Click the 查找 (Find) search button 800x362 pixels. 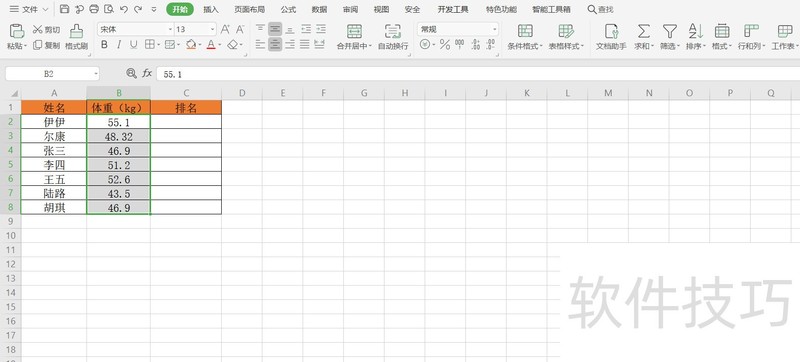[x=601, y=9]
